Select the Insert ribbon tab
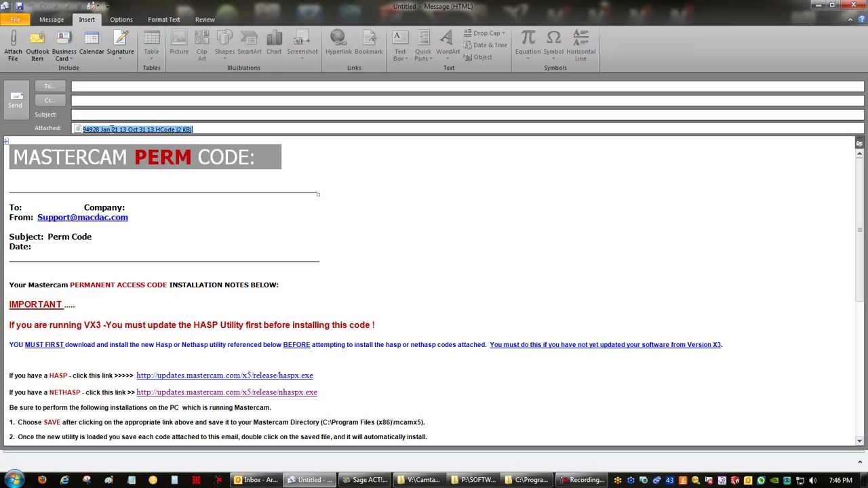The image size is (868, 488). click(x=87, y=19)
